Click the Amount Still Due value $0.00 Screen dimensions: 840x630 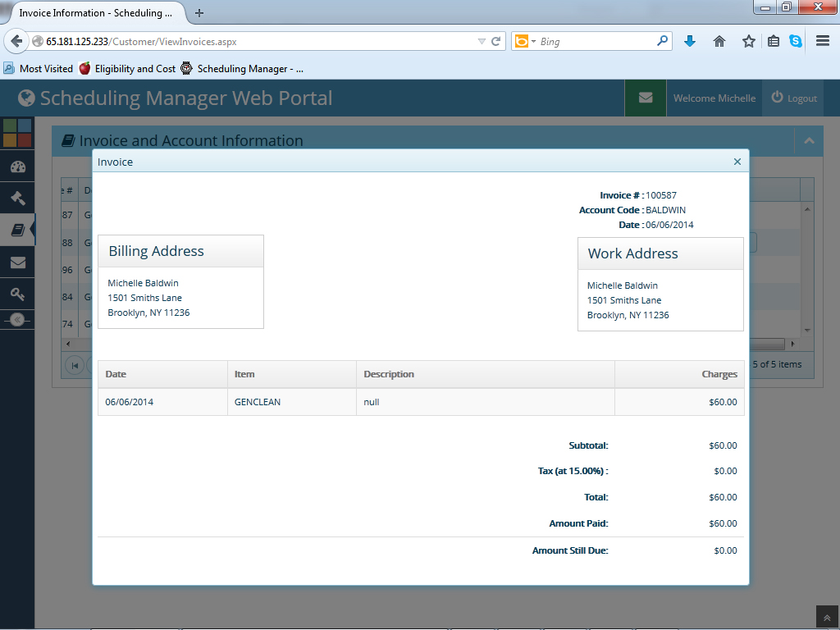[725, 550]
